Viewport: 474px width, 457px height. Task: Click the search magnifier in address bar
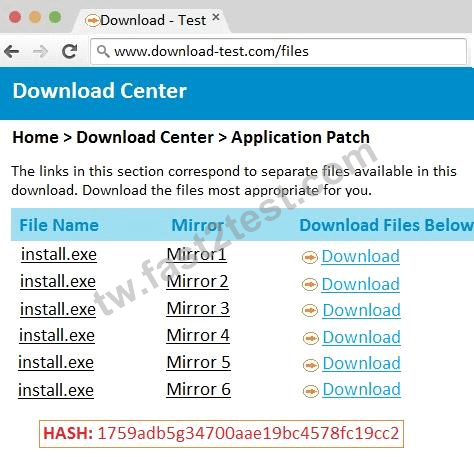(103, 52)
